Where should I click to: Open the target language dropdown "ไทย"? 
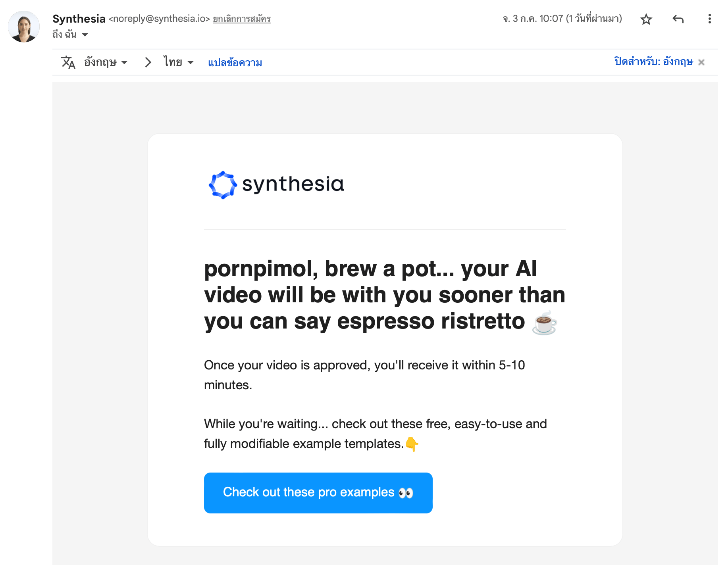tap(178, 62)
